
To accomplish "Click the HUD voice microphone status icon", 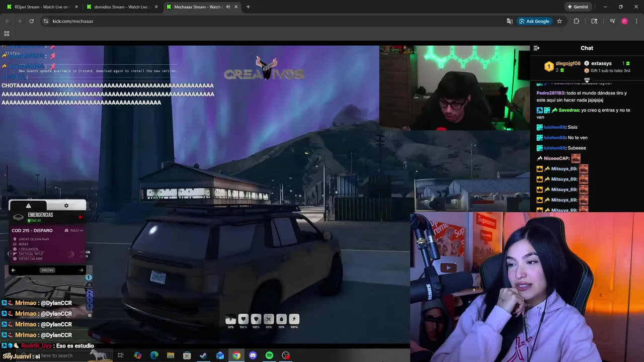I will pyautogui.click(x=231, y=319).
